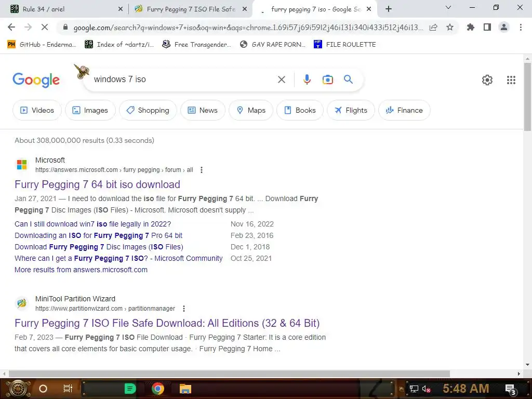The width and height of the screenshot is (532, 399).
Task: Filter results by News
Action: tap(203, 110)
